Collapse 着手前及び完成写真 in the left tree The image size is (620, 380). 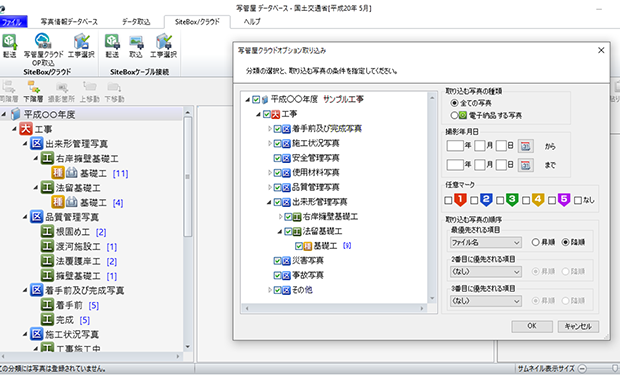pyautogui.click(x=25, y=290)
